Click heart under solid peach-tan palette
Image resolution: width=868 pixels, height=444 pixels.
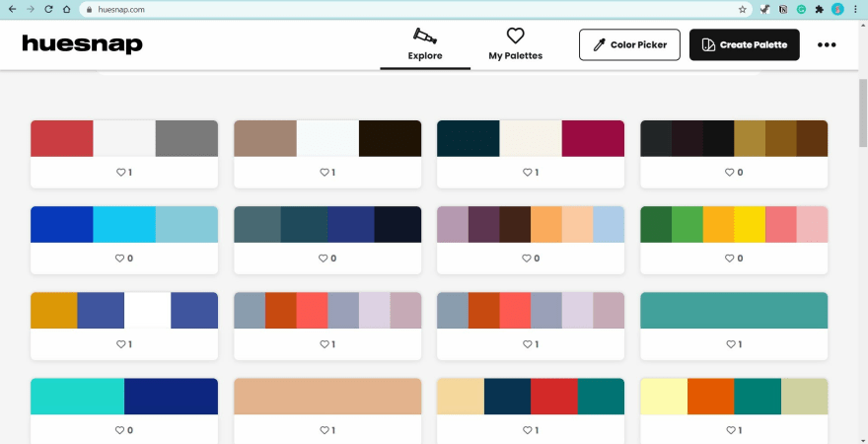324,430
